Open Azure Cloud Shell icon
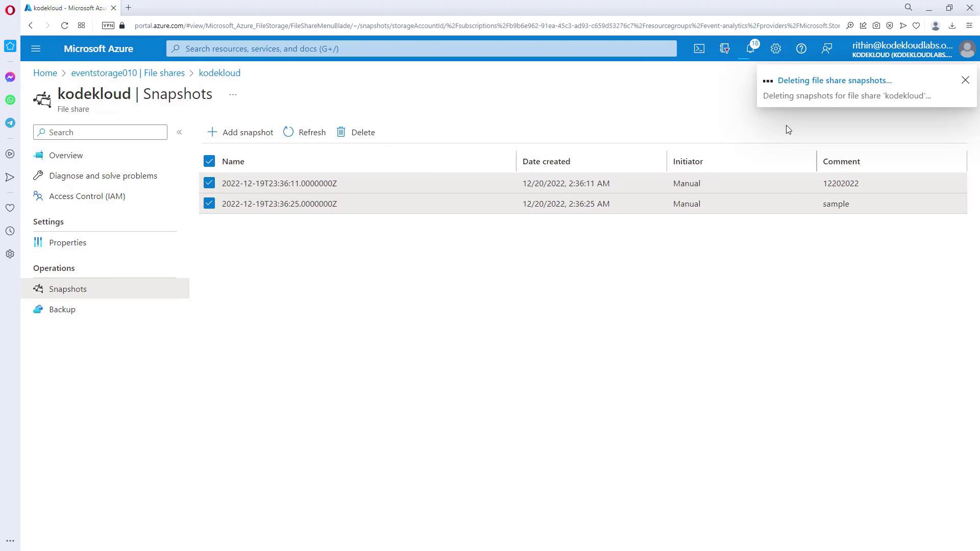The image size is (980, 551). click(699, 48)
